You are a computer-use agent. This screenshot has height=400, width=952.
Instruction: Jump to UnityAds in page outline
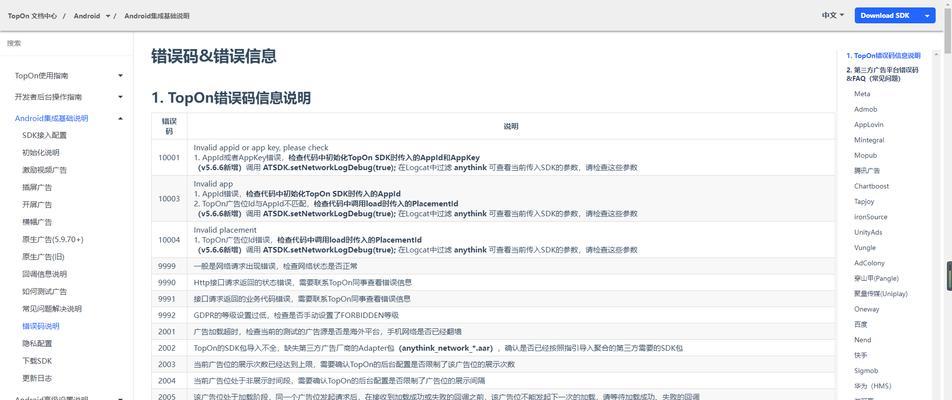[868, 232]
